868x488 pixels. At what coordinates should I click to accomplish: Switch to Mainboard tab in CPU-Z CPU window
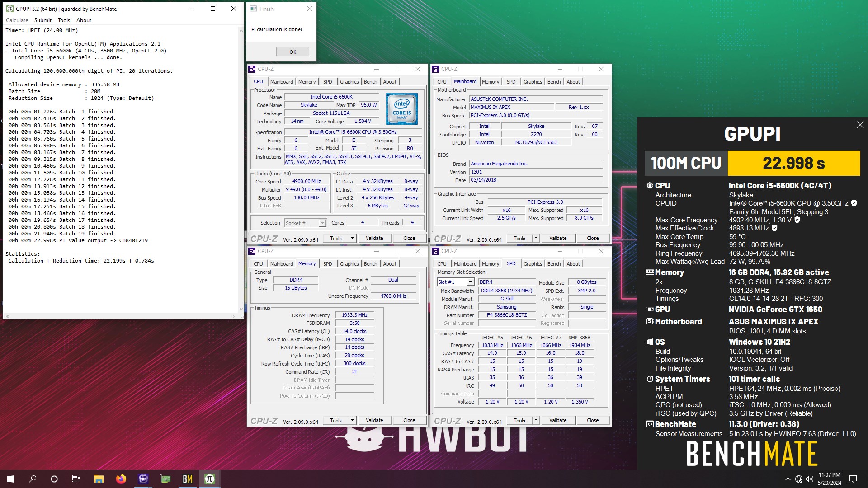pyautogui.click(x=282, y=82)
